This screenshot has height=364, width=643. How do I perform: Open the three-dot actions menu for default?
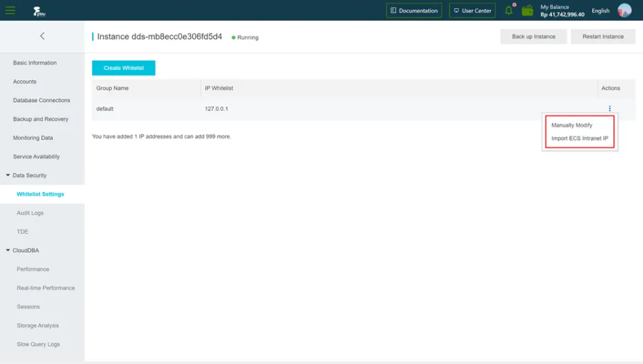(x=609, y=108)
